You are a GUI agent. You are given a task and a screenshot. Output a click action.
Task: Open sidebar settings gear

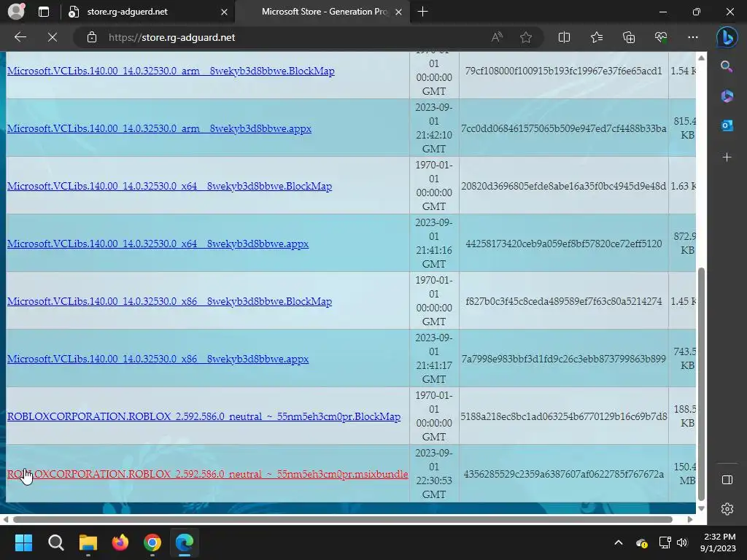pos(727,509)
